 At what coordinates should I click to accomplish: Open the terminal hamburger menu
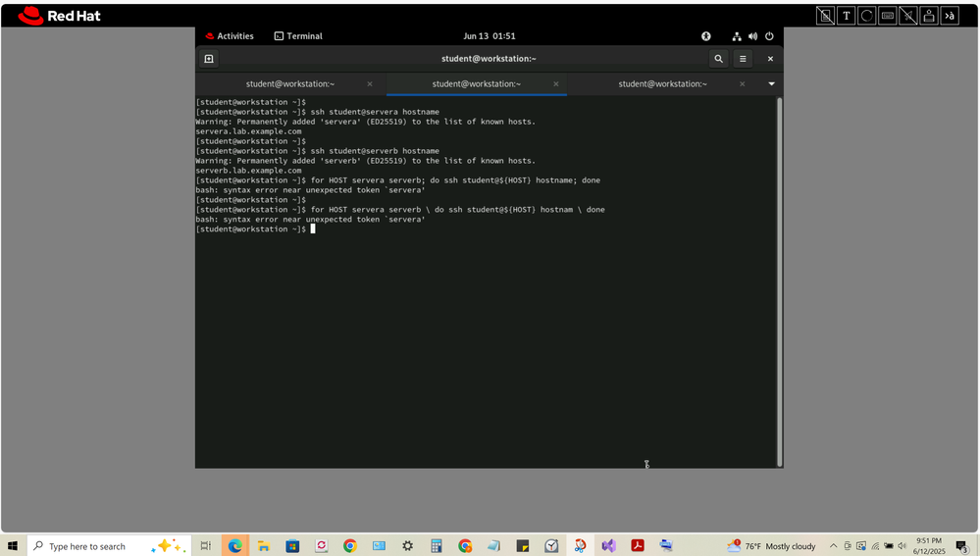(x=743, y=59)
